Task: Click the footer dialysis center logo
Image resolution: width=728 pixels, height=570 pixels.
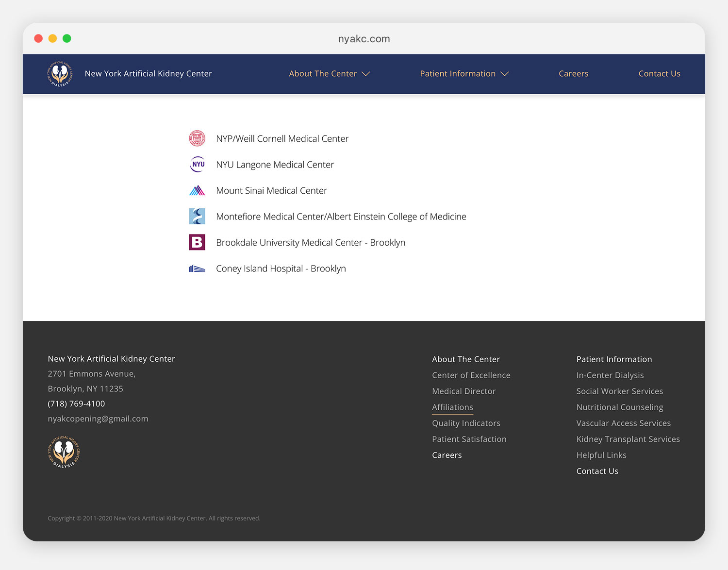Action: (64, 452)
